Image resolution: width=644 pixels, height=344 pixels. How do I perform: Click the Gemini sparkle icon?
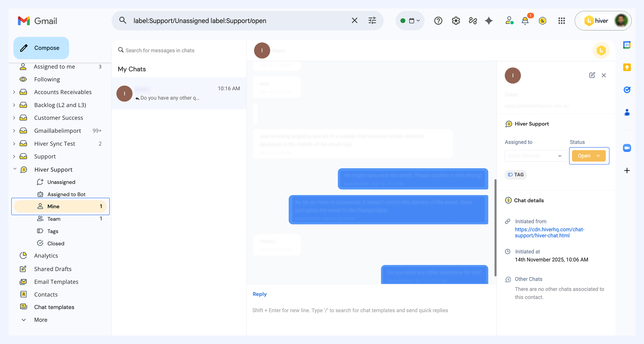click(489, 21)
